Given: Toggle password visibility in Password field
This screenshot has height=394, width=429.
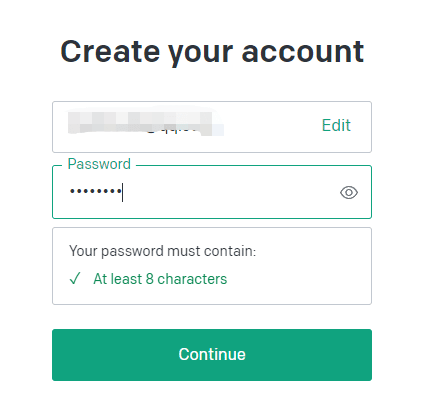Looking at the screenshot, I should (349, 192).
